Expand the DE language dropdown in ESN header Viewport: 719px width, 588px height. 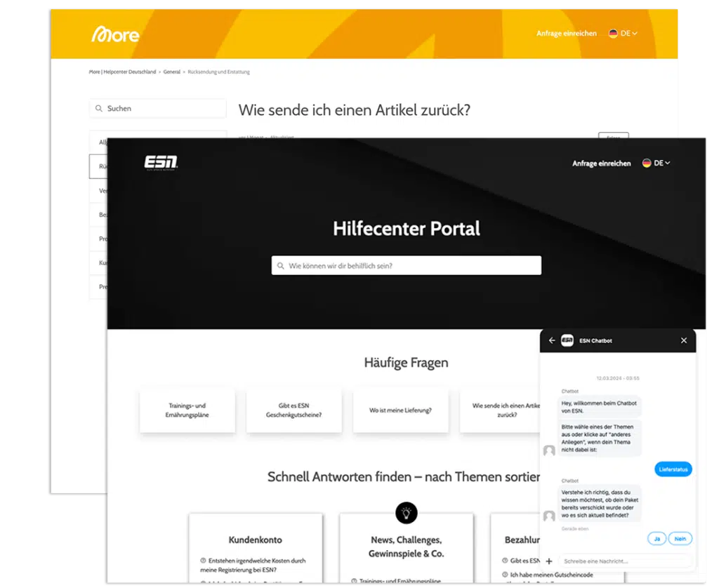[662, 163]
